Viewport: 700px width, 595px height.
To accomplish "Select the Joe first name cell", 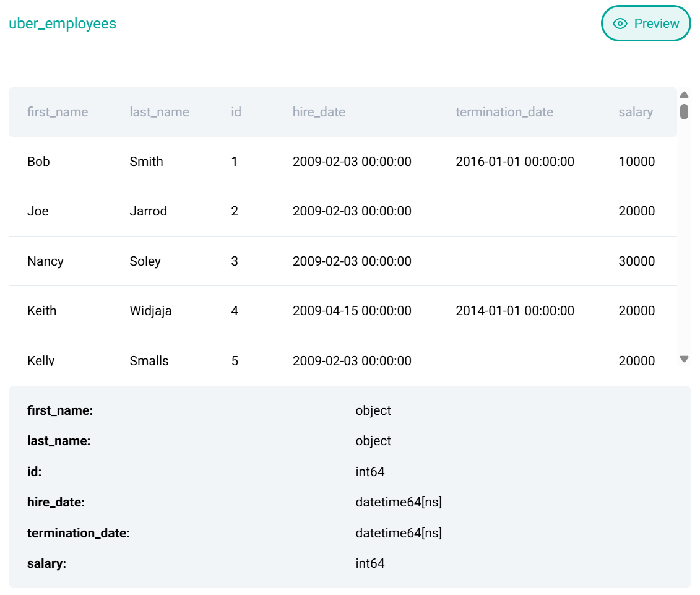I will coord(38,211).
